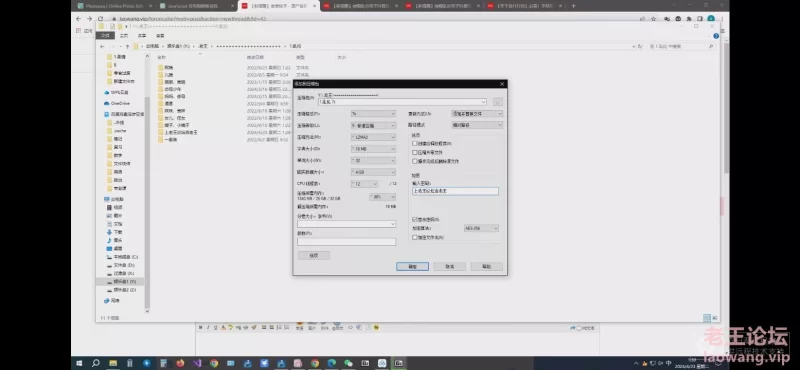Click 帮助 (Help) in archive dialog
This screenshot has width=800, height=370.
tap(487, 266)
